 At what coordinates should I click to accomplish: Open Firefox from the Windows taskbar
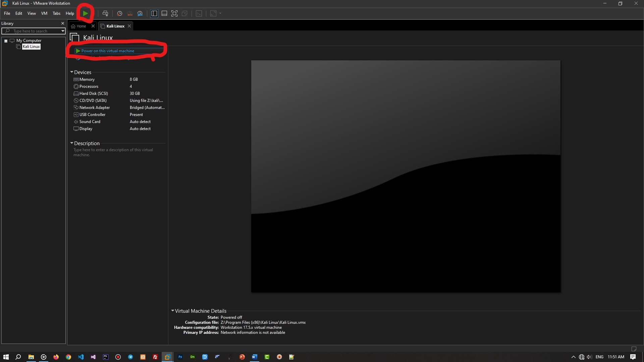click(x=56, y=357)
